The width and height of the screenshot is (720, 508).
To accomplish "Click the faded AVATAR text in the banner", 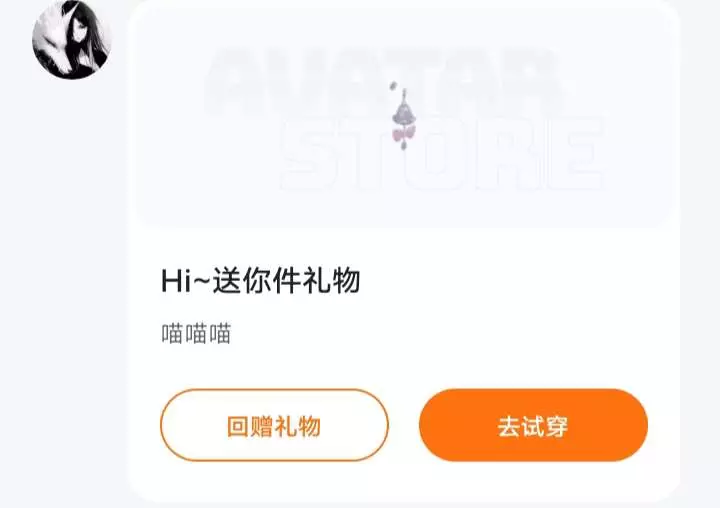I will tap(385, 82).
